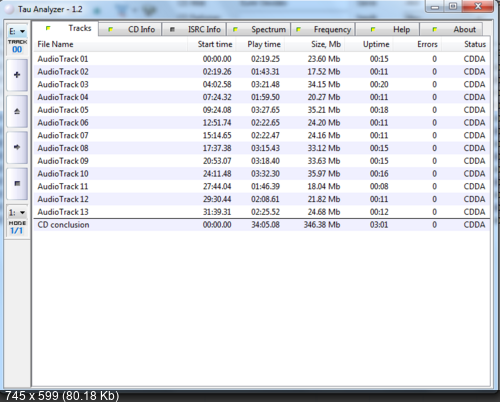Open the About tab
Viewport: 500px width, 402px height.
(x=451, y=29)
